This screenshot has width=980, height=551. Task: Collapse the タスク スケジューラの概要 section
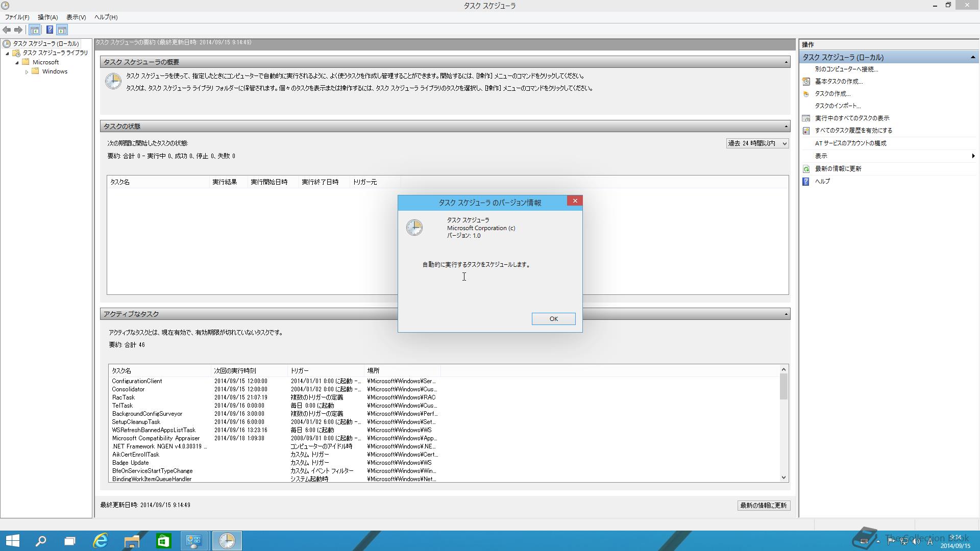(786, 62)
